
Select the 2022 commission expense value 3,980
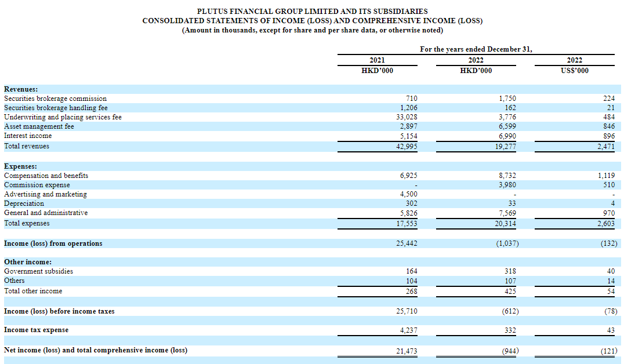click(x=507, y=185)
